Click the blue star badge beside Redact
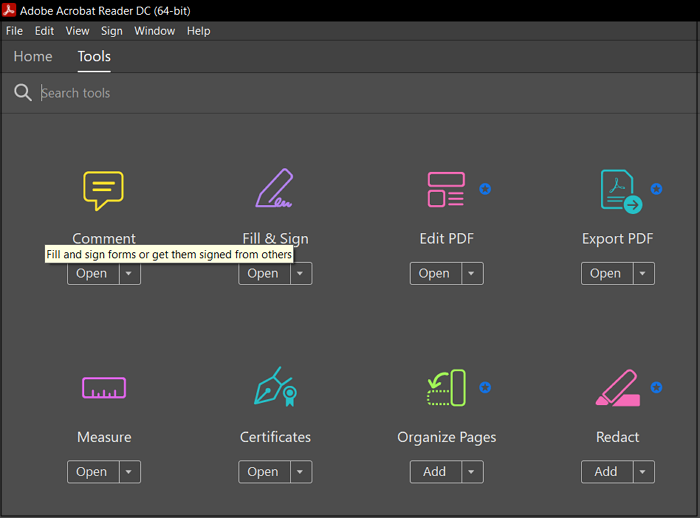700x518 pixels. coord(656,387)
